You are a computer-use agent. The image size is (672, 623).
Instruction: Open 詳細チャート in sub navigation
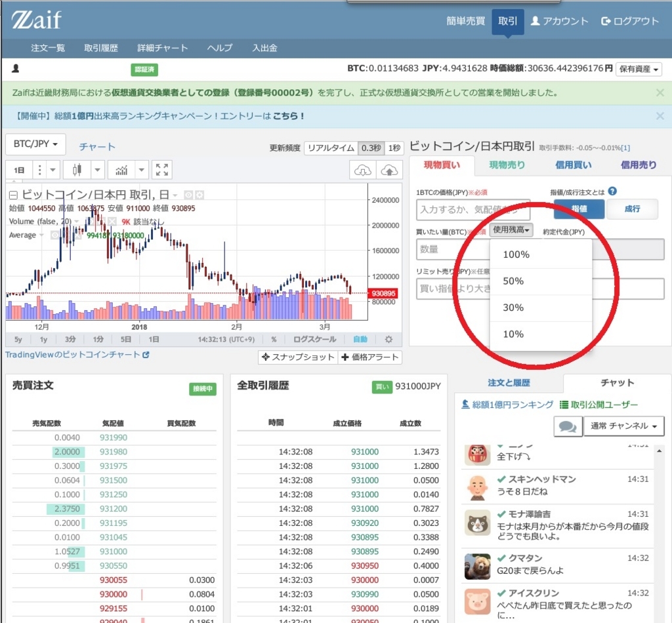pyautogui.click(x=163, y=48)
